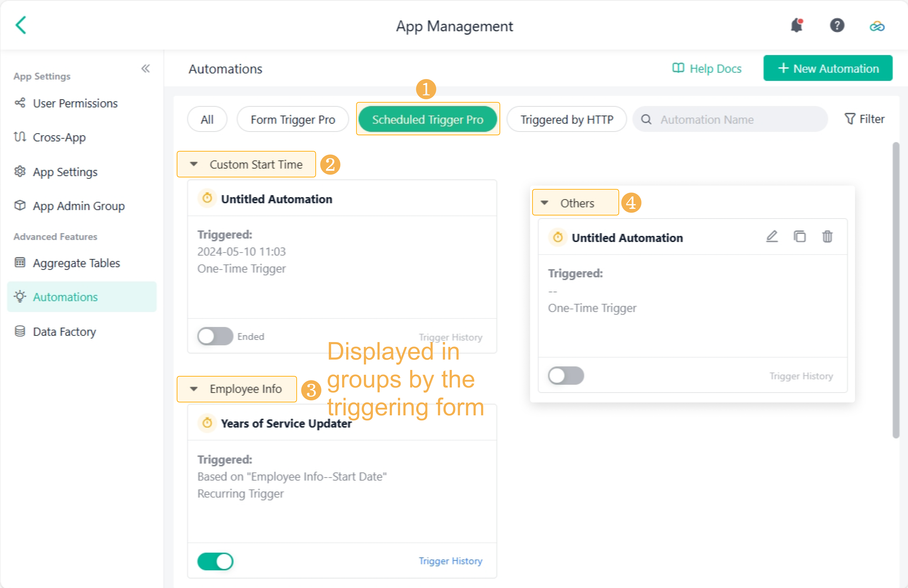Viewport: 908px width, 588px height.
Task: Disable the Years of Service Updater switch
Action: coord(215,561)
